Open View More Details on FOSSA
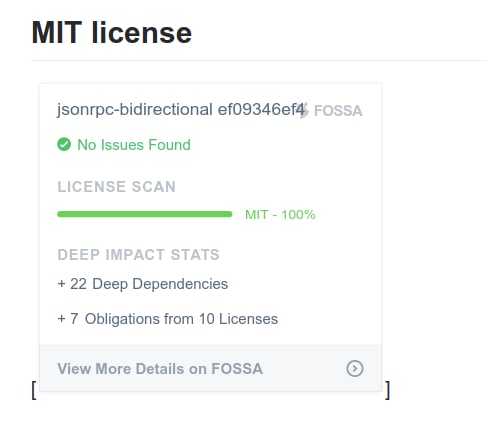This screenshot has width=487, height=445. [x=160, y=369]
